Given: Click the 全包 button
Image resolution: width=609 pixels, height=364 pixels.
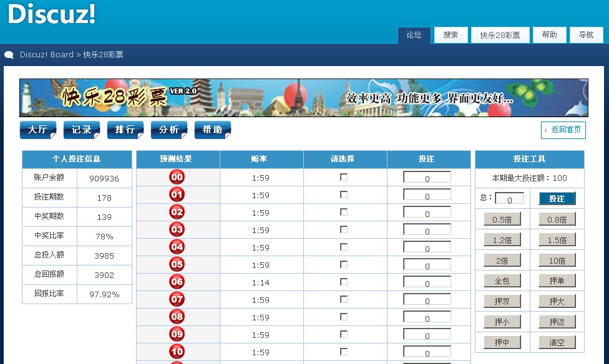Looking at the screenshot, I should coord(502,280).
